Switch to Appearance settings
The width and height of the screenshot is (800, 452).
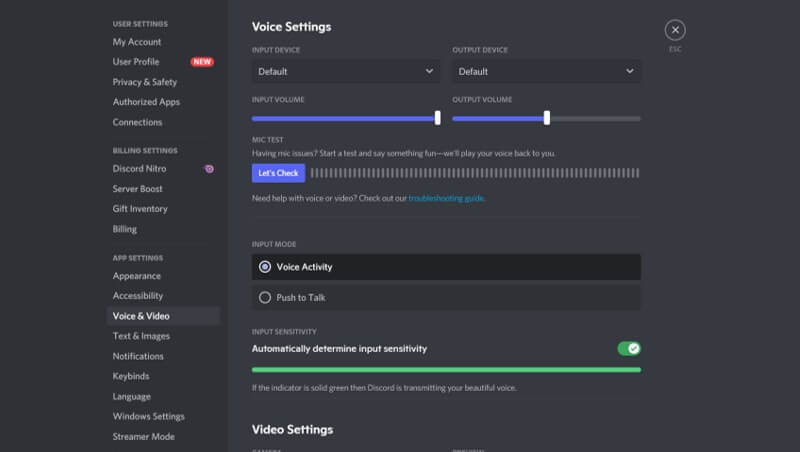137,276
